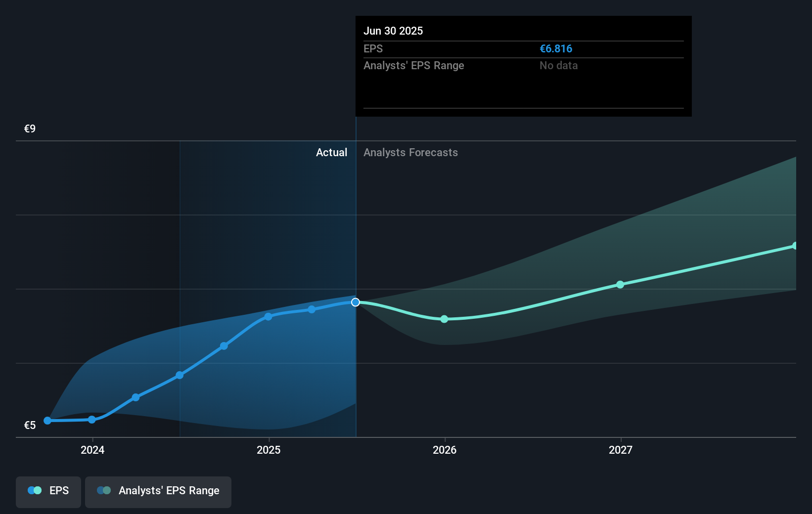Click the Analysts' EPS Range legend icon
Screen dimensions: 812x514
(x=104, y=490)
